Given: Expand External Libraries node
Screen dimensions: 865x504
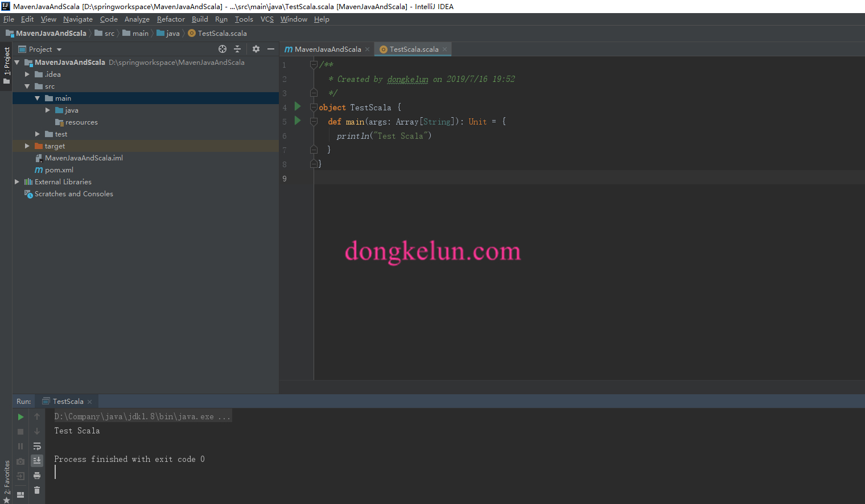Looking at the screenshot, I should [17, 182].
